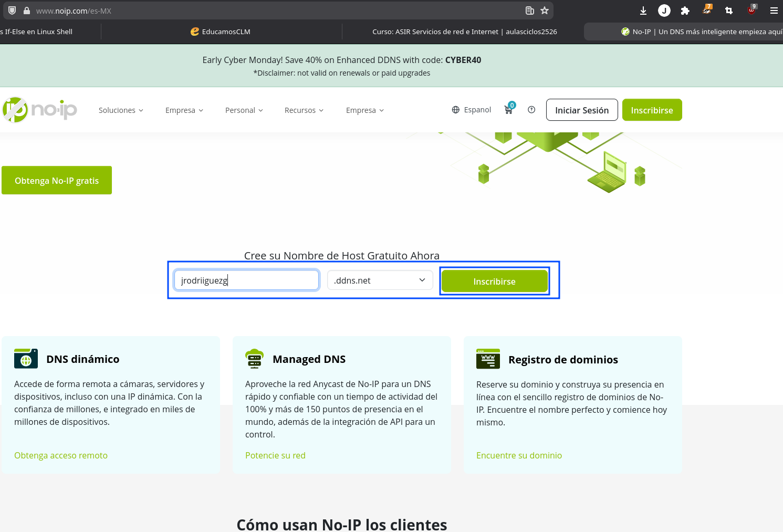Open the Obtenga acceso remoto link
This screenshot has width=783, height=532.
61,455
